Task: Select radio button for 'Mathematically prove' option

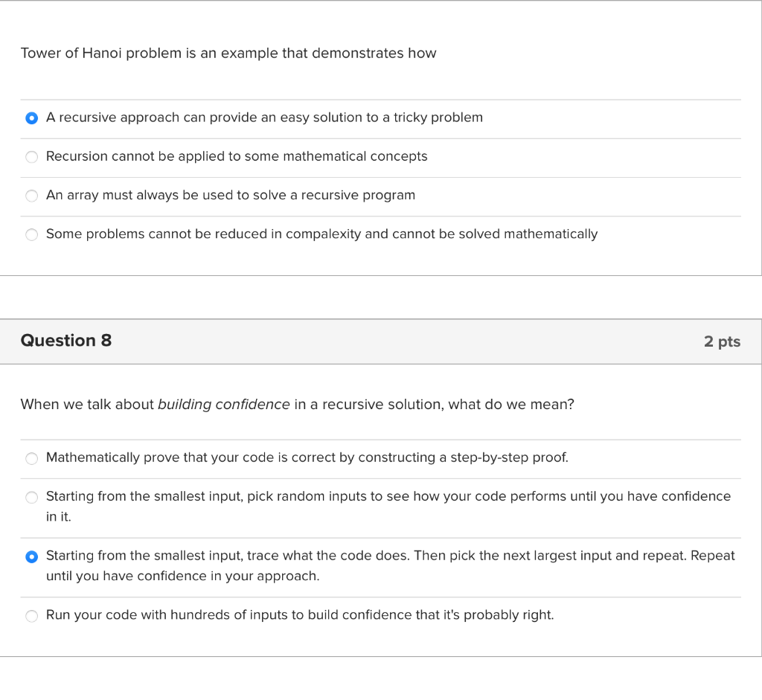Action: [x=31, y=458]
